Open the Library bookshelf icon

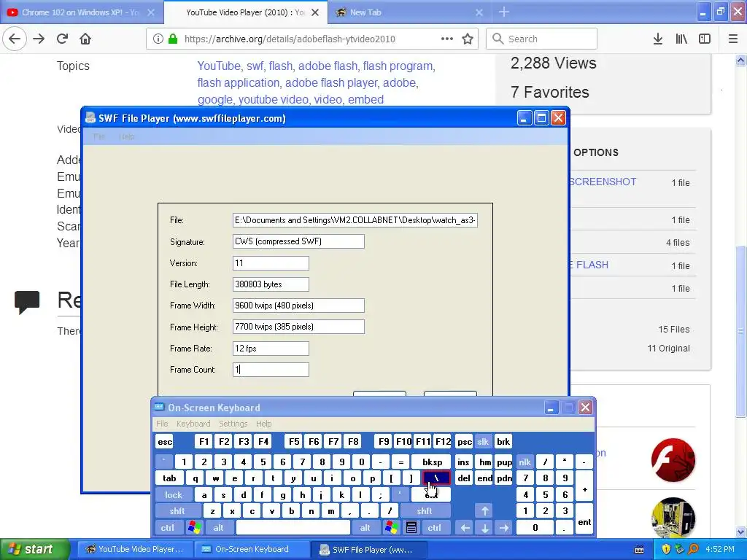coord(681,39)
